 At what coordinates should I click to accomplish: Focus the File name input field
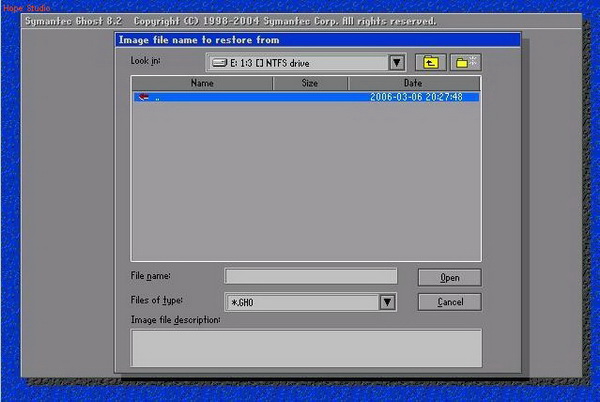[x=311, y=276]
